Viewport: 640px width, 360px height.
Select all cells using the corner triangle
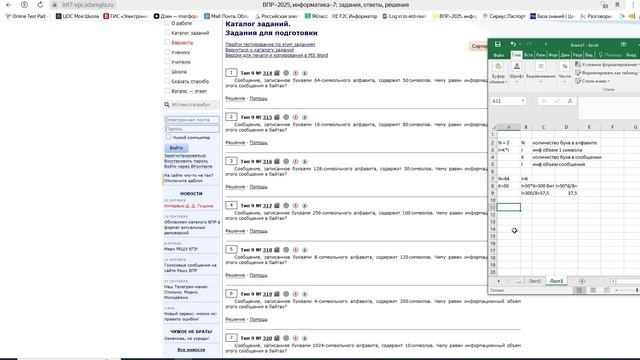click(x=493, y=127)
